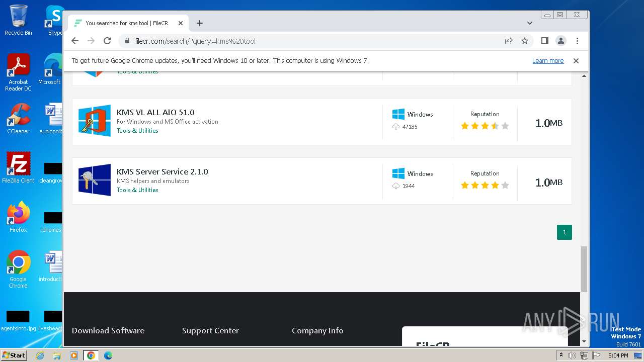Click the scrollbar up arrow
This screenshot has width=644, height=362.
584,76
